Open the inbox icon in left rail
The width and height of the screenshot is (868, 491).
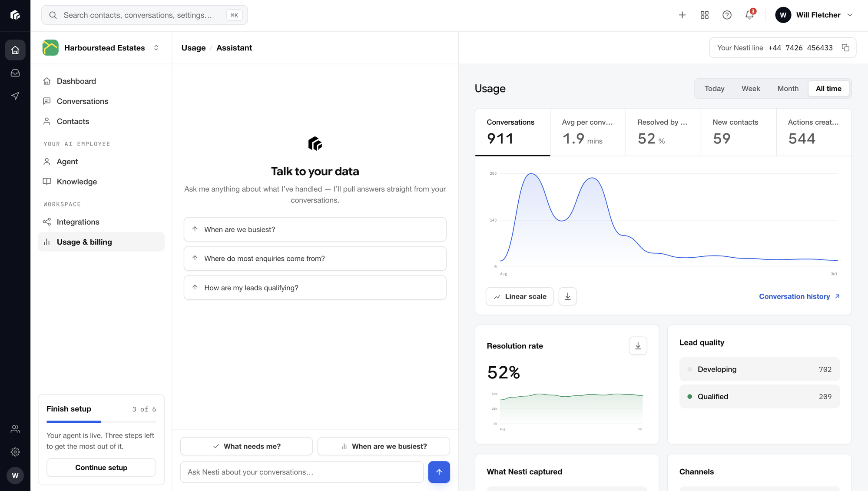pos(15,73)
